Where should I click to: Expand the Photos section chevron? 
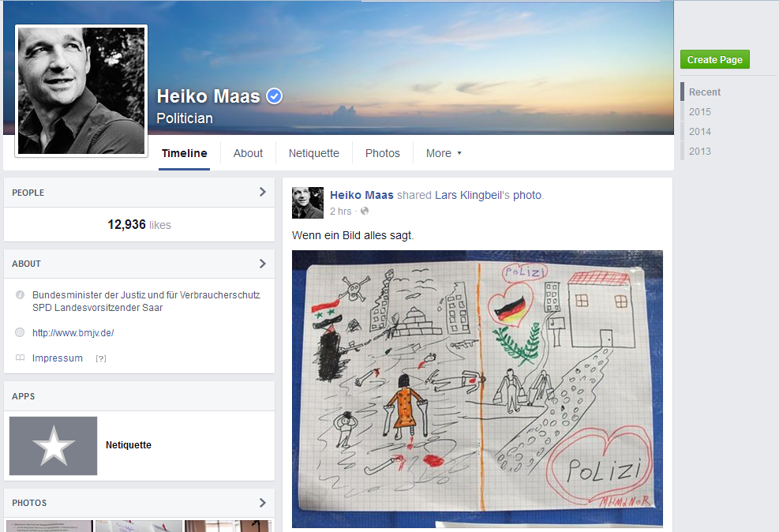click(262, 503)
